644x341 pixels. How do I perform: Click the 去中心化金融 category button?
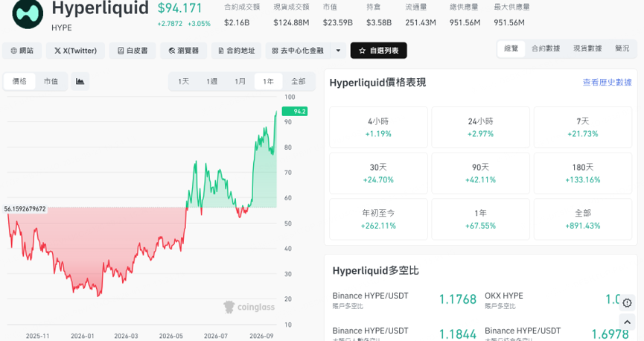(x=298, y=51)
